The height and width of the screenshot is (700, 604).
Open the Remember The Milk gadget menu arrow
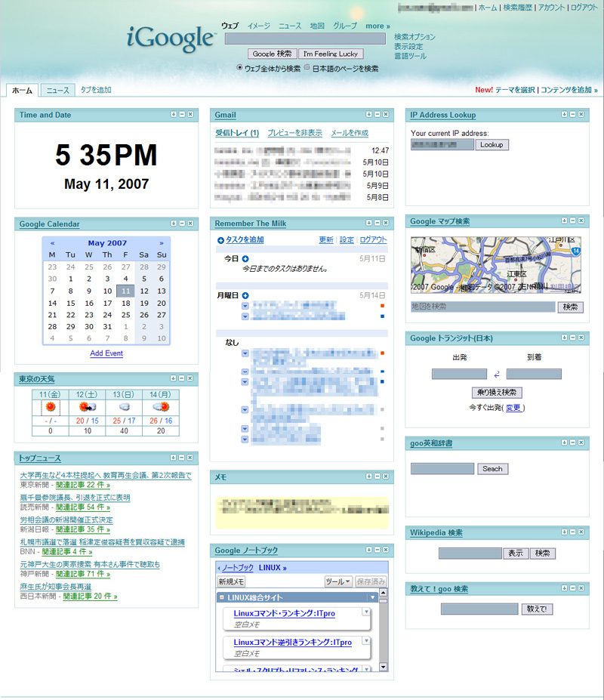point(368,223)
